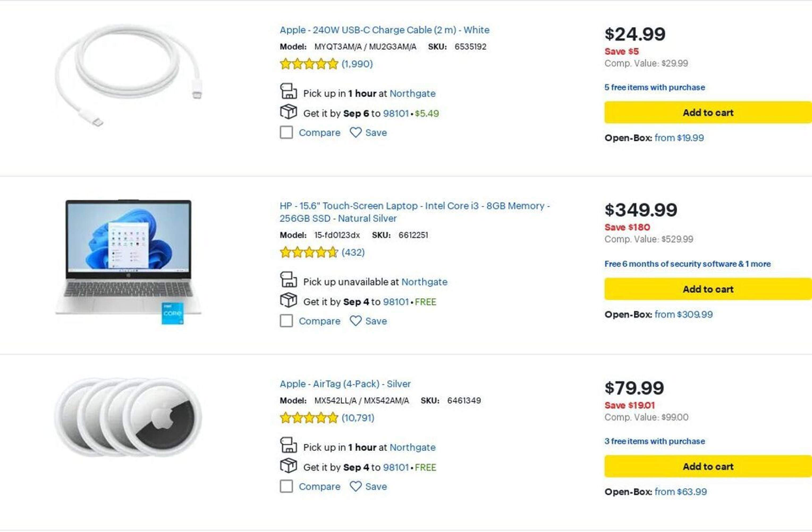Click the star rating for AirTag 4-Pack
Viewport: 812px width, 532px height.
pos(309,418)
